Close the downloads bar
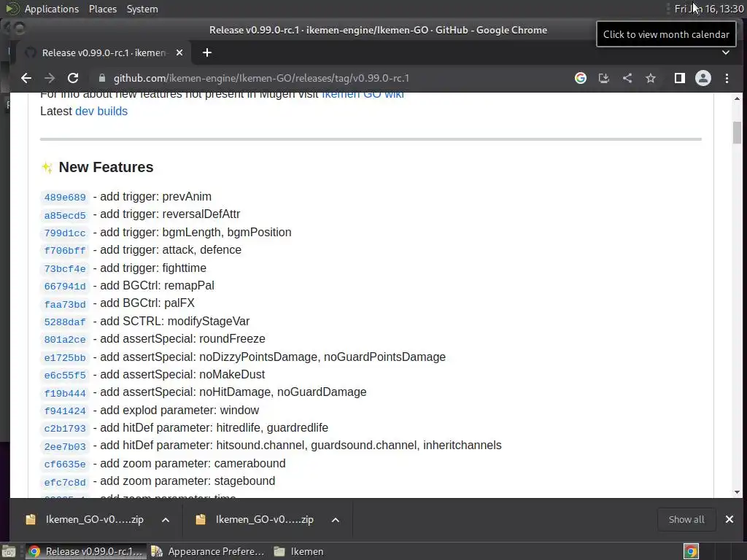 (x=729, y=519)
